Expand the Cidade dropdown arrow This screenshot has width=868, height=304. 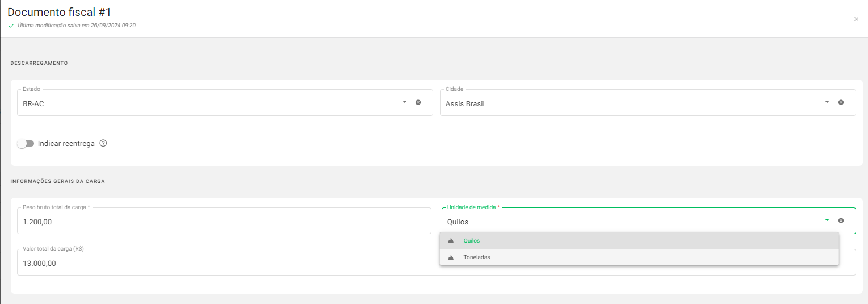(827, 102)
